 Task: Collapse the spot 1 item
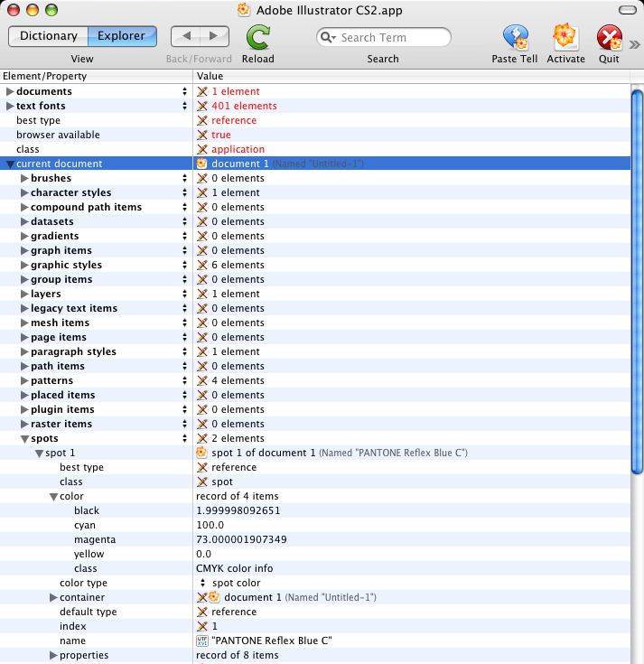click(x=39, y=454)
